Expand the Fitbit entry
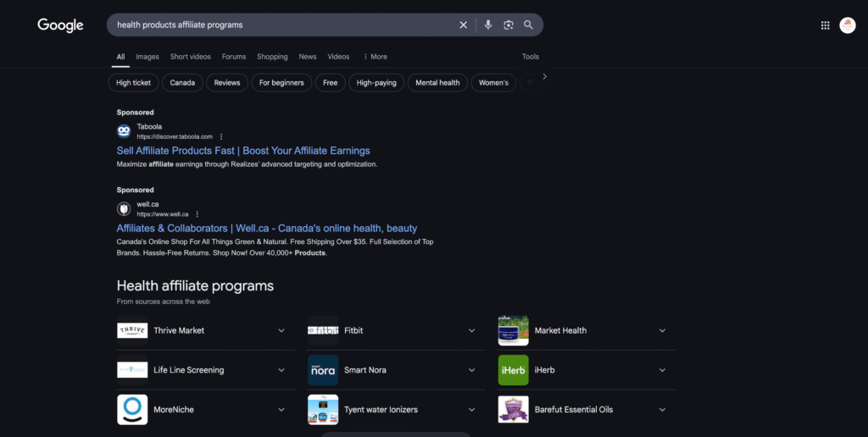The width and height of the screenshot is (868, 437). 471,331
